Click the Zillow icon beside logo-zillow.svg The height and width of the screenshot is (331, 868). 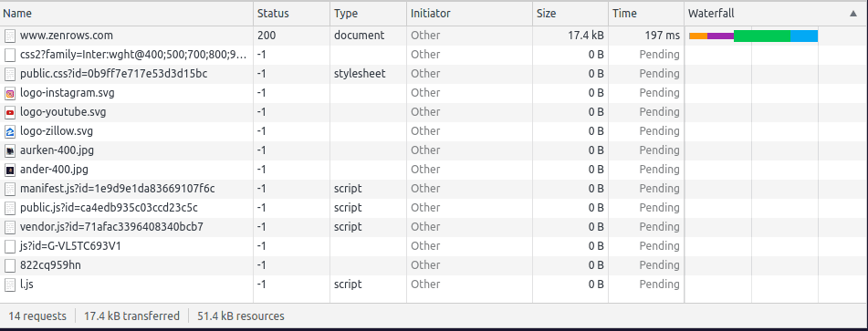point(10,131)
